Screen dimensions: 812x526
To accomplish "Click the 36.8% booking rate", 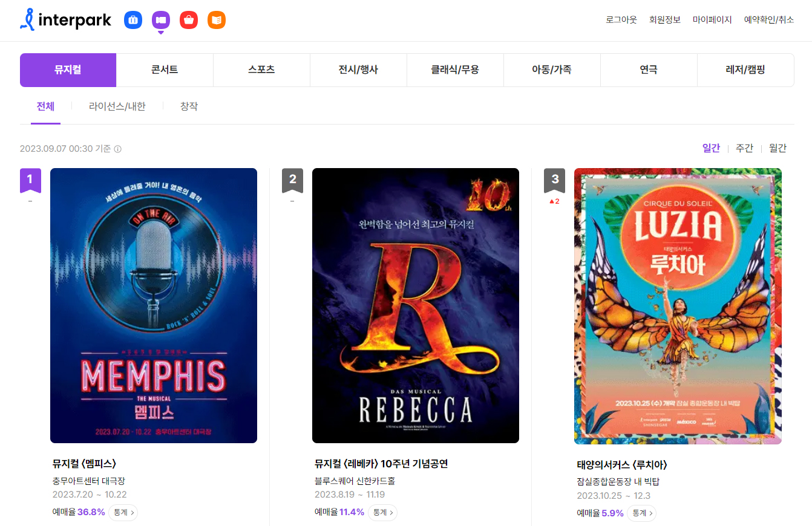I will pyautogui.click(x=91, y=512).
